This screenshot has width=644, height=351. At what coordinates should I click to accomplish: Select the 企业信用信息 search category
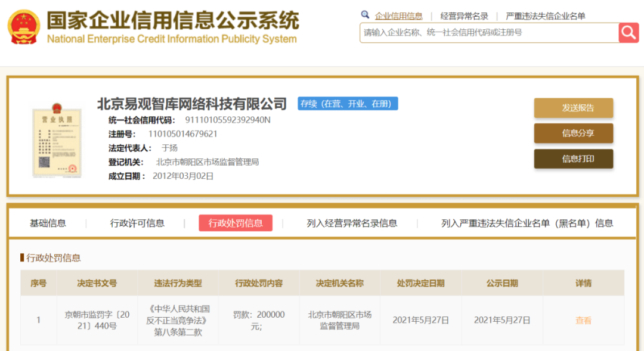tap(398, 16)
